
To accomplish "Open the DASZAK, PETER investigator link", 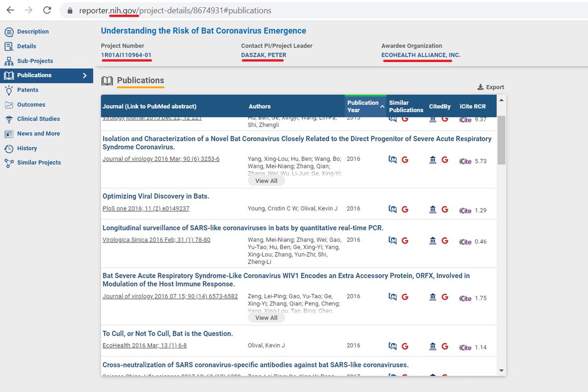I will [x=264, y=55].
